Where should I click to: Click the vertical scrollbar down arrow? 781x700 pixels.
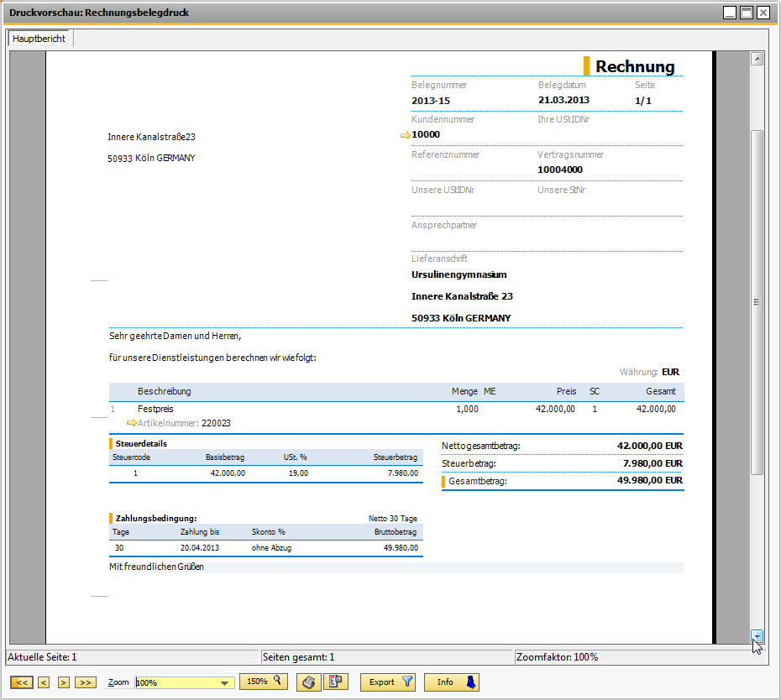click(x=757, y=636)
